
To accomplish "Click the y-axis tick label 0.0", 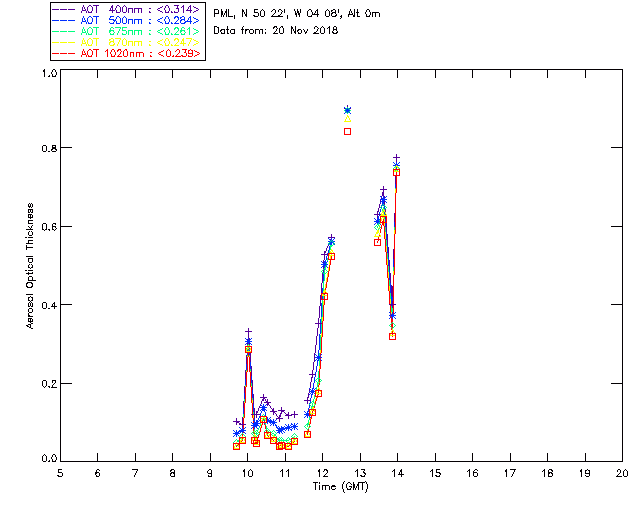I will pyautogui.click(x=49, y=459).
